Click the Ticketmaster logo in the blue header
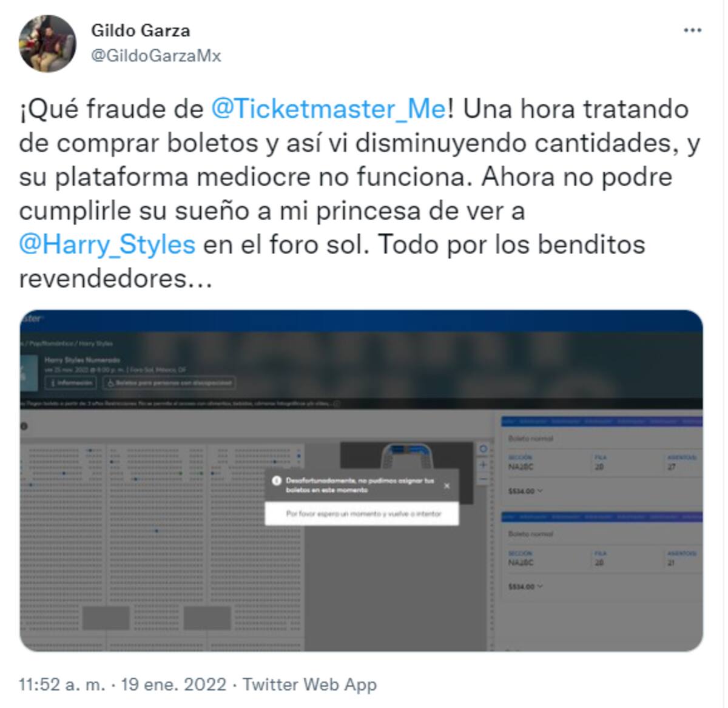Image resolution: width=728 pixels, height=708 pixels. (31, 319)
